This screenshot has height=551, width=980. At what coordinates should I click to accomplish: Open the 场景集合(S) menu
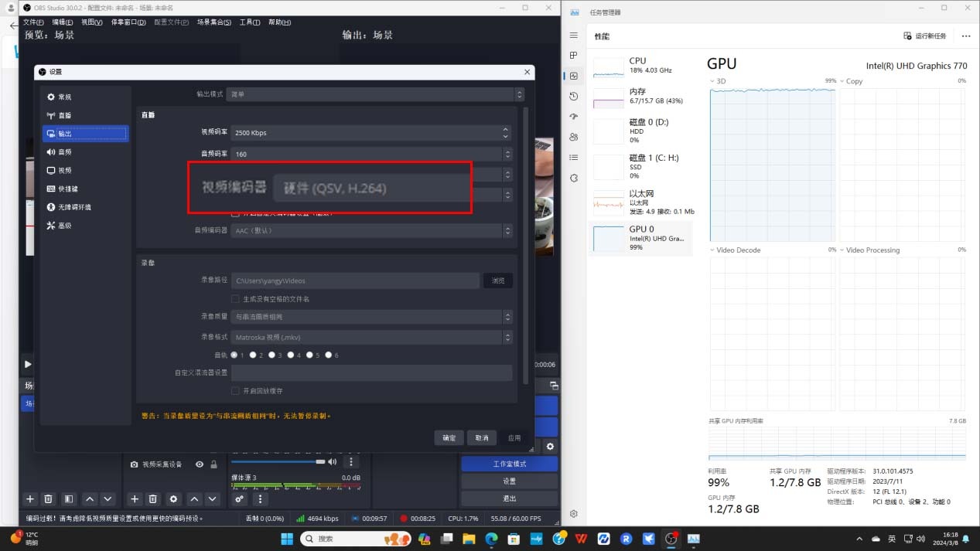214,22
